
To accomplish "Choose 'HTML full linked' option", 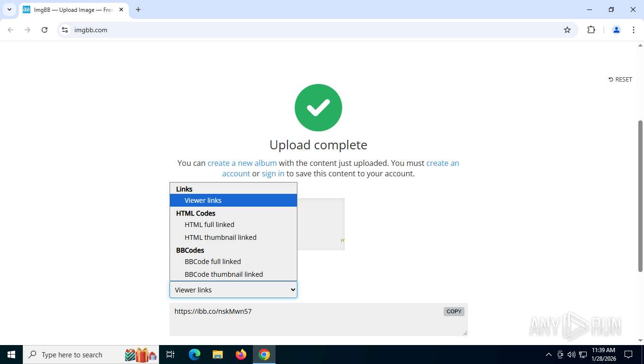I will (x=233, y=225).
